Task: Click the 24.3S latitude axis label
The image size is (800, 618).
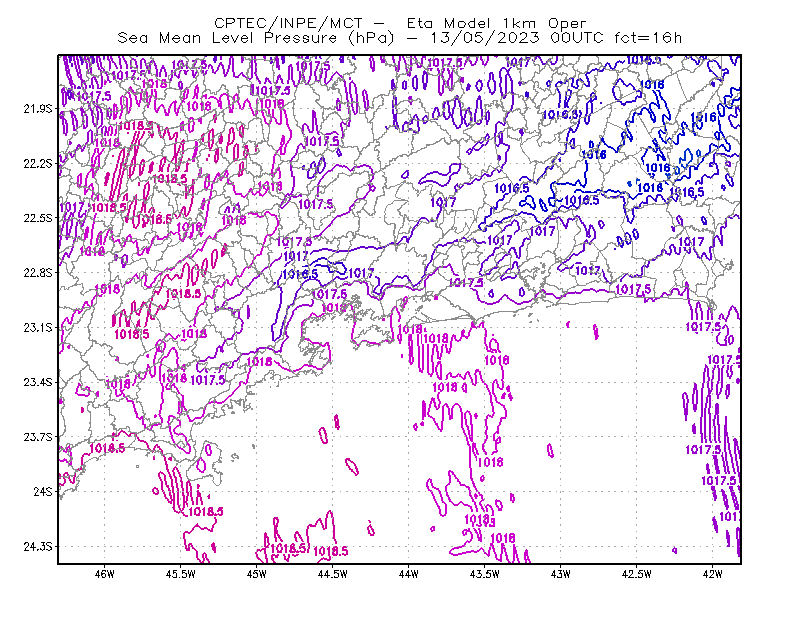Action: click(38, 546)
